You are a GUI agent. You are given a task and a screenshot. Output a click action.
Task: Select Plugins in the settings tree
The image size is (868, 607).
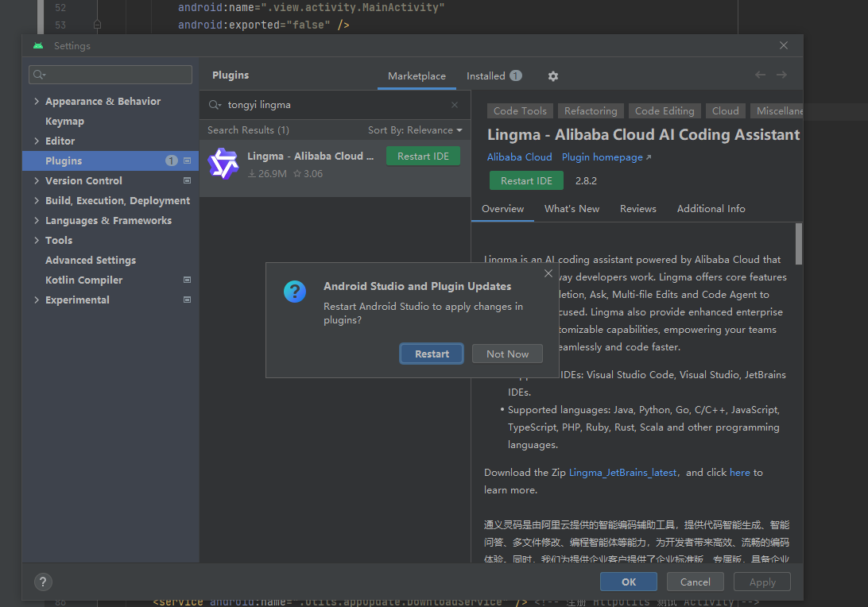pyautogui.click(x=110, y=161)
